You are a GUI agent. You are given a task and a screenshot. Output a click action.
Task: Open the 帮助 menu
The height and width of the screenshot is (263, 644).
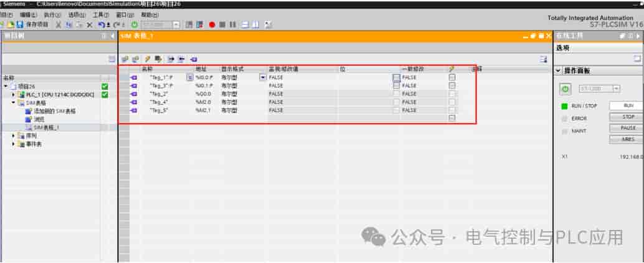pyautogui.click(x=149, y=15)
